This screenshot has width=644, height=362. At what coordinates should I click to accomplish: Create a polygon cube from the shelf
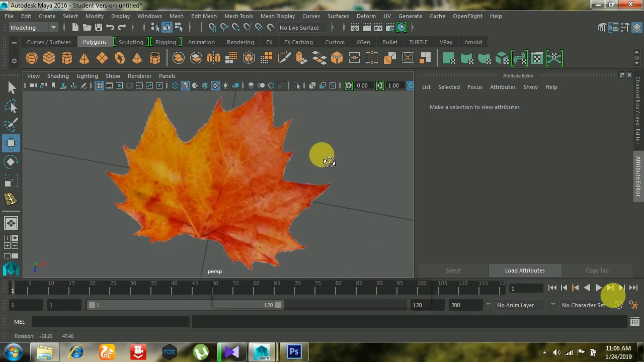[x=49, y=58]
